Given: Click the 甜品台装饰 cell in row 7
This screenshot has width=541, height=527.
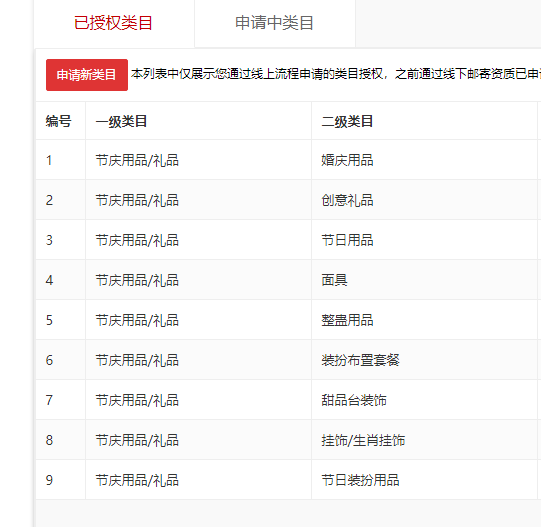Looking at the screenshot, I should (x=354, y=400).
